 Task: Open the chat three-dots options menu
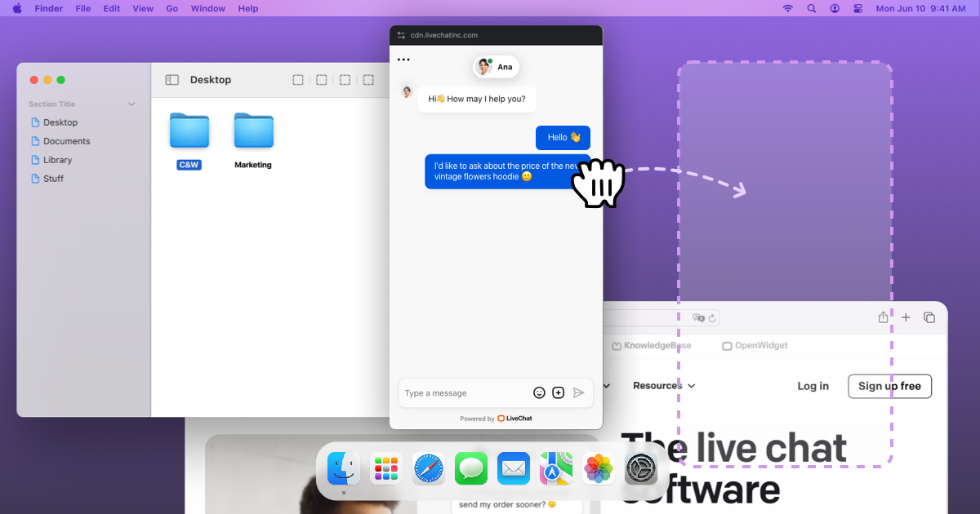403,60
